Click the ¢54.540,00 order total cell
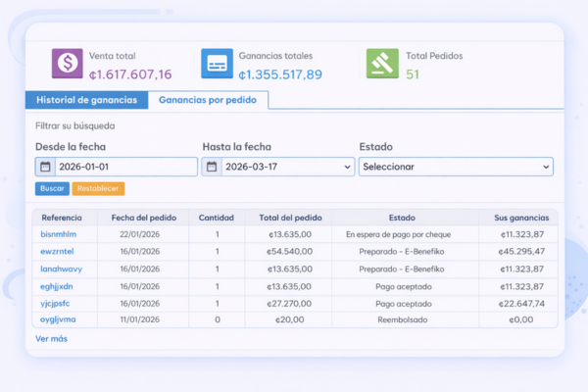 click(x=289, y=251)
